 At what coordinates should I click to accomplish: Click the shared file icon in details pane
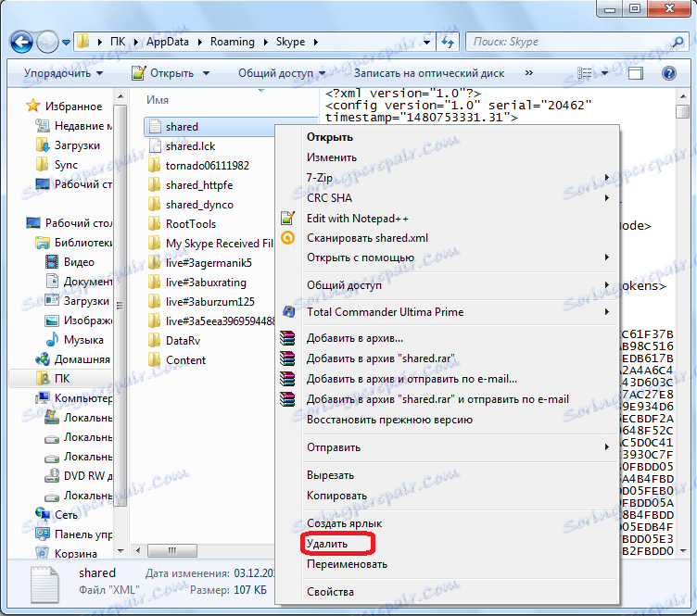pos(44,585)
